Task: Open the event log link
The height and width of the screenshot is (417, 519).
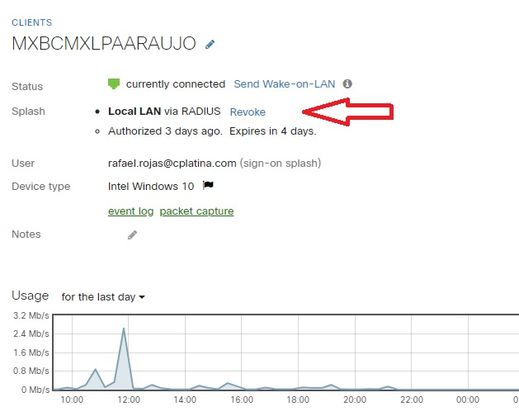Action: point(131,211)
